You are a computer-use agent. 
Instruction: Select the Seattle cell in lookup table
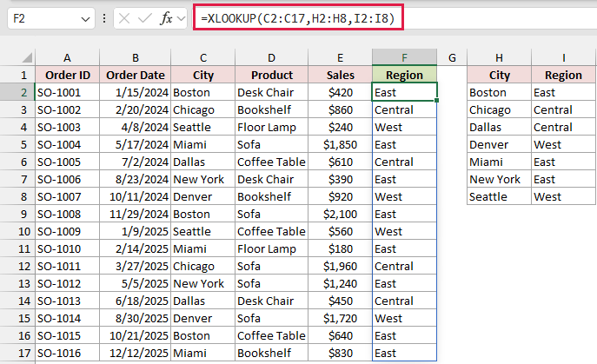click(x=499, y=197)
